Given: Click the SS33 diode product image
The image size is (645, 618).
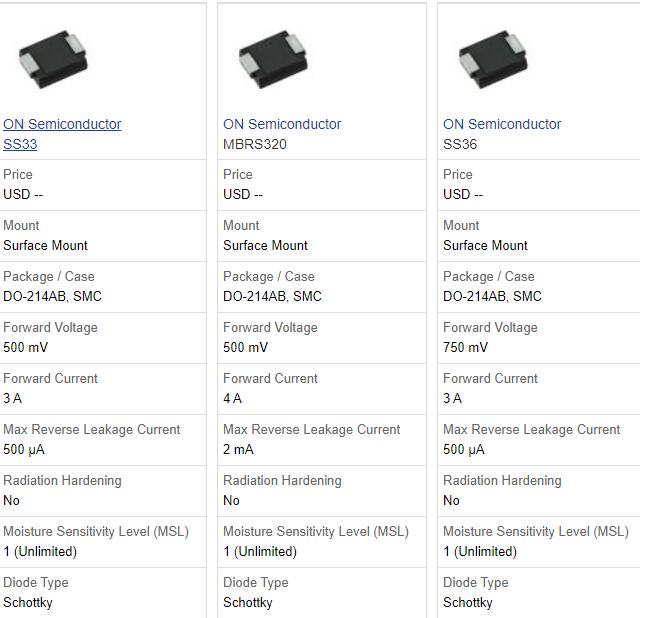Looking at the screenshot, I should coord(53,59).
